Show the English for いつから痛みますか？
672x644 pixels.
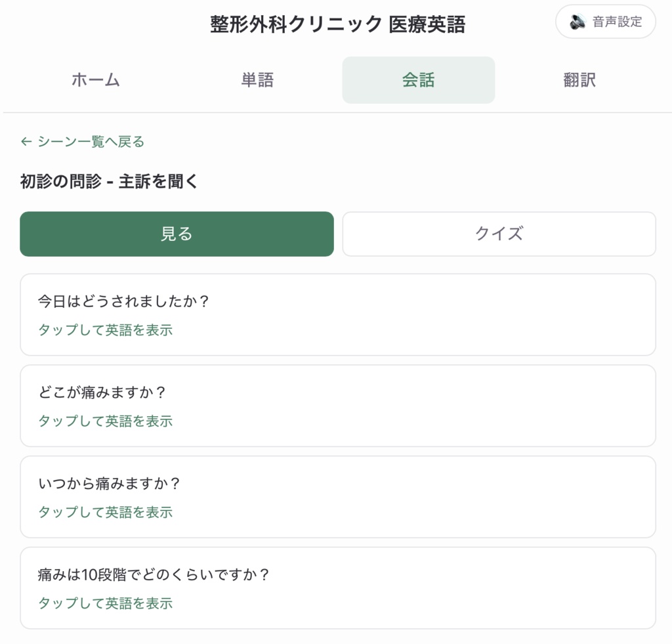click(x=106, y=512)
